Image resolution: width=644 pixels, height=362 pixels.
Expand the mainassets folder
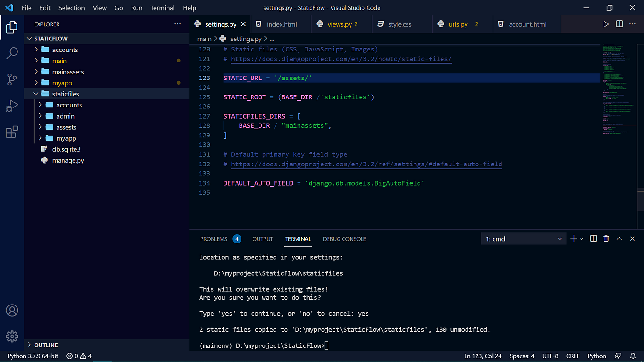(36, 72)
